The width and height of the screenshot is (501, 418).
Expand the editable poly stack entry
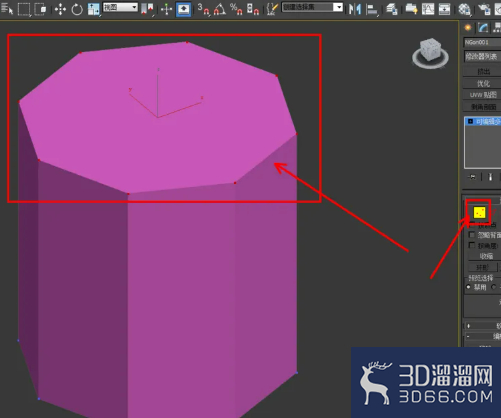tap(470, 121)
